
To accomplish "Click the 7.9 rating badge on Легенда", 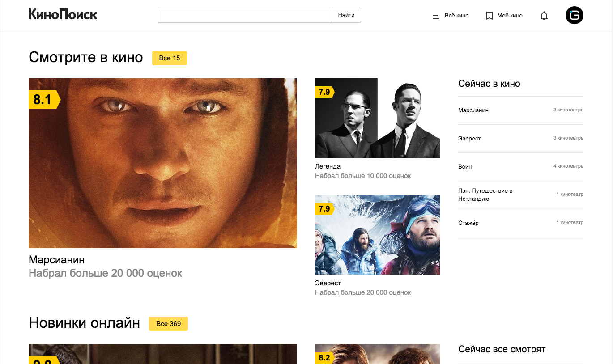I will (x=325, y=92).
